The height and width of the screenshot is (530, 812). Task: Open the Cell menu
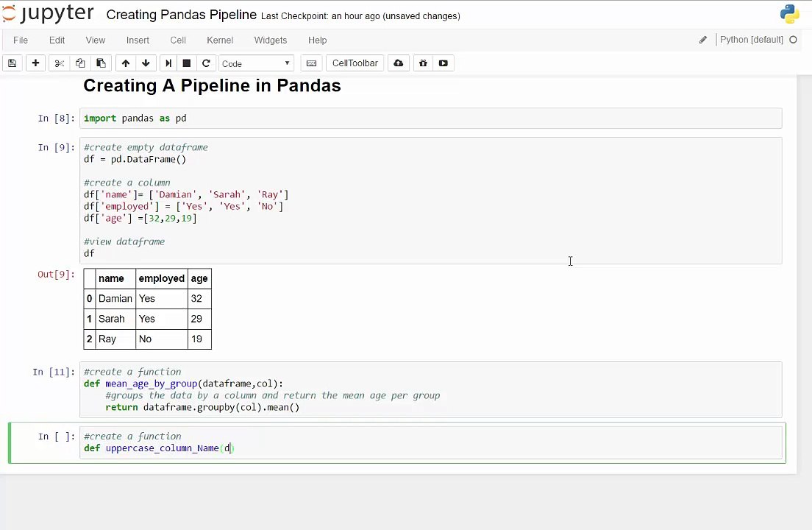point(178,40)
